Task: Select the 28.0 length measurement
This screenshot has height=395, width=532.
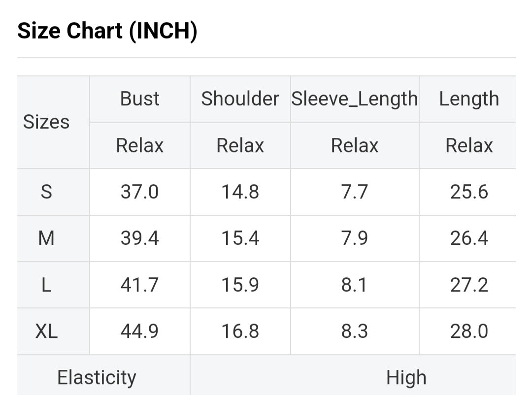Action: point(469,331)
